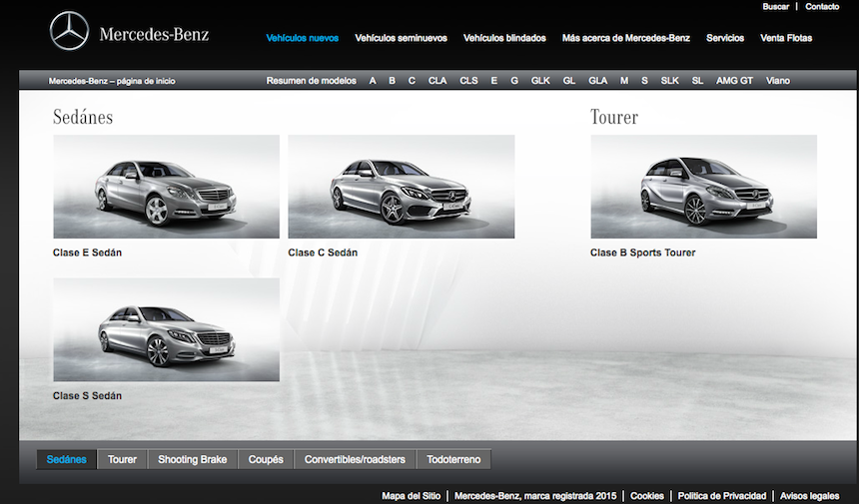Click the Clase B Sports Tourer caption
Viewport: 859px width, 504px height.
point(642,252)
